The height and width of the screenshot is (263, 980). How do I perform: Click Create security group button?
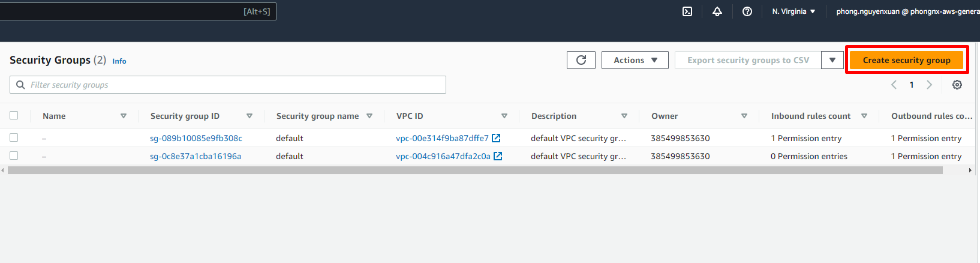906,60
